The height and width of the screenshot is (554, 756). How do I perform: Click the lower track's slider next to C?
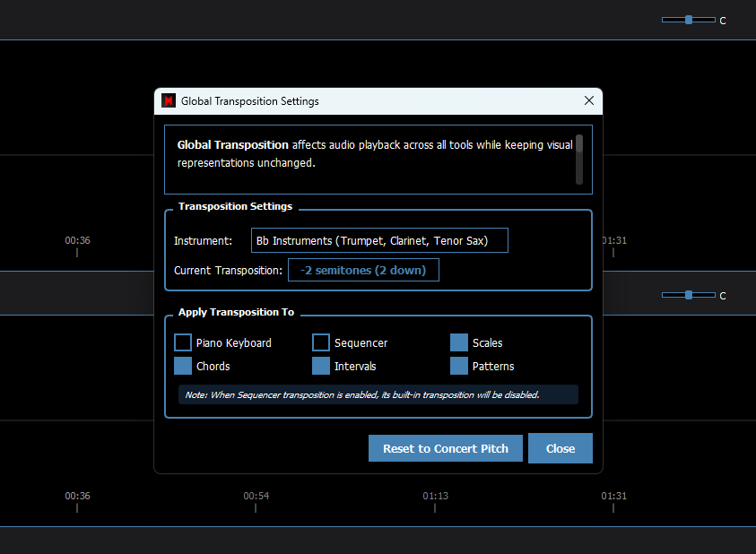click(688, 295)
